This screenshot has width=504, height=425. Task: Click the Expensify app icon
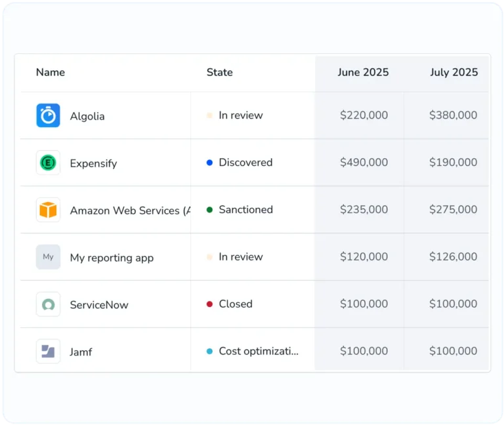pos(48,163)
